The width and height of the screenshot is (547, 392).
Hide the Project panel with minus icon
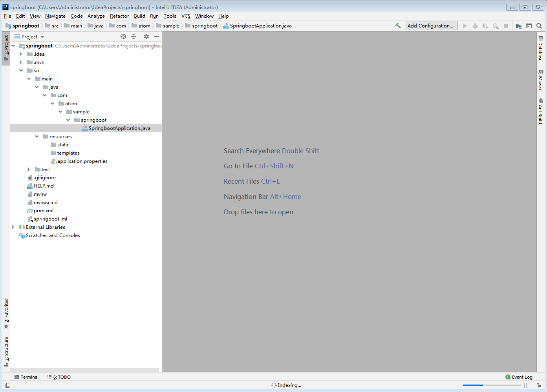[157, 36]
